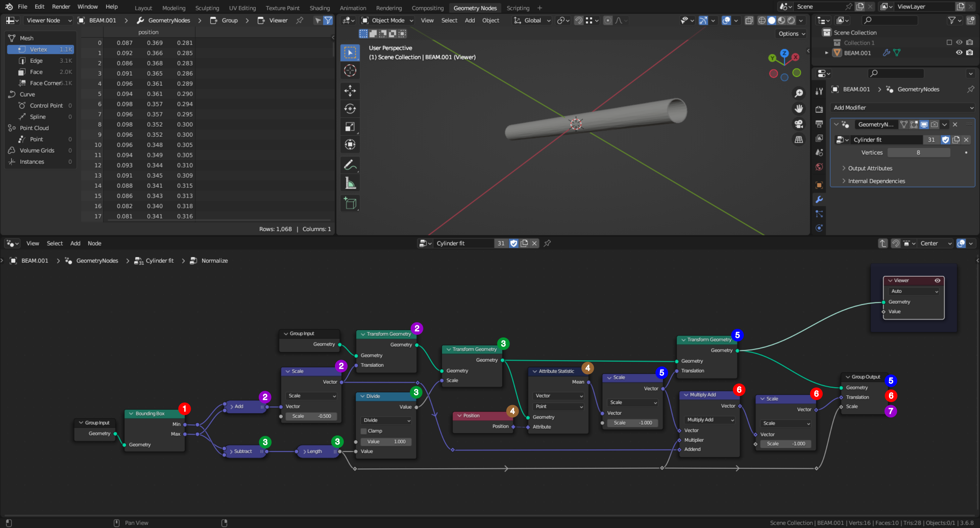980x528 pixels.
Task: Open the Auto data type dropdown in Viewer node
Action: (913, 291)
